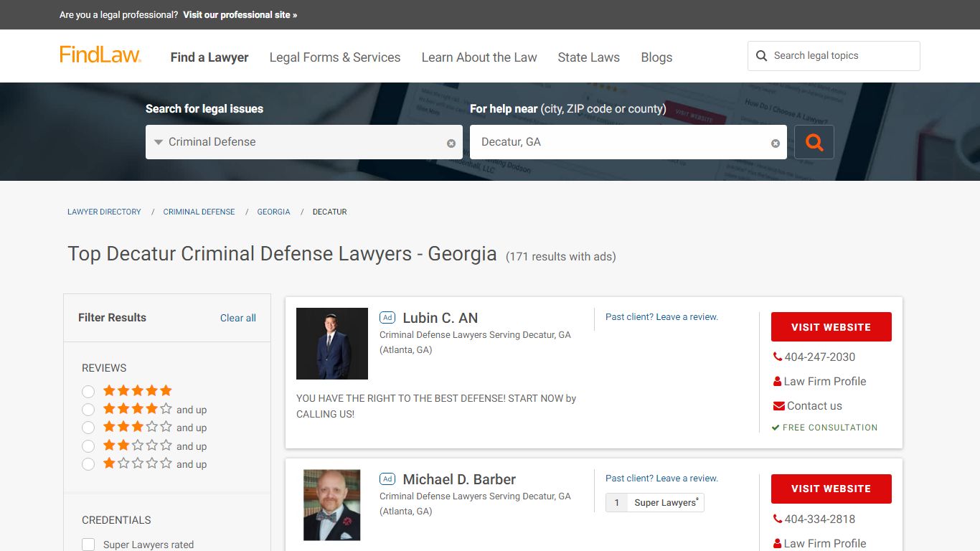This screenshot has height=551, width=980.
Task: Click the '171 results with ads' text
Action: [x=561, y=256]
